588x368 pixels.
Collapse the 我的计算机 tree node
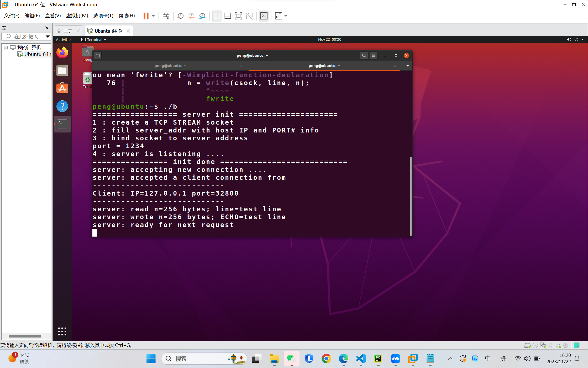click(x=6, y=48)
